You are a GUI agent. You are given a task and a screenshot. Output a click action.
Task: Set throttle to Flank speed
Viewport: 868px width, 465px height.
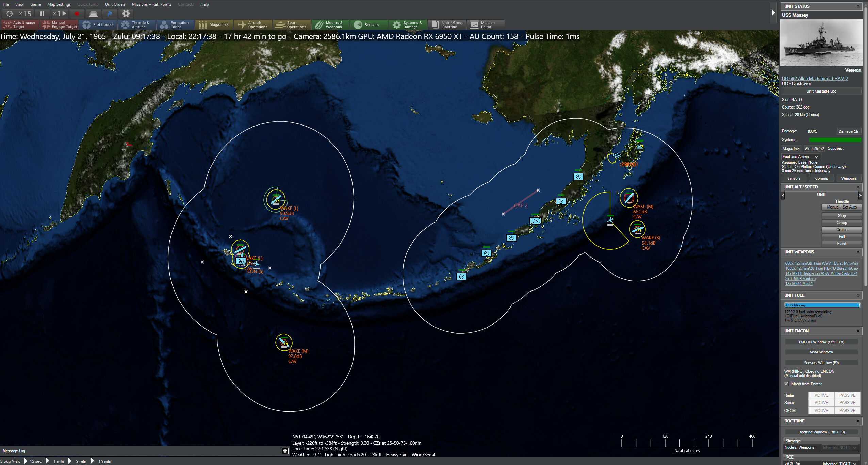[x=842, y=244]
